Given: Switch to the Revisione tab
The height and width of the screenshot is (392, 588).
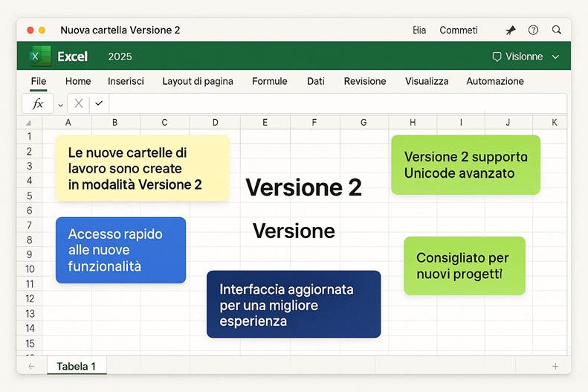Looking at the screenshot, I should (x=365, y=81).
